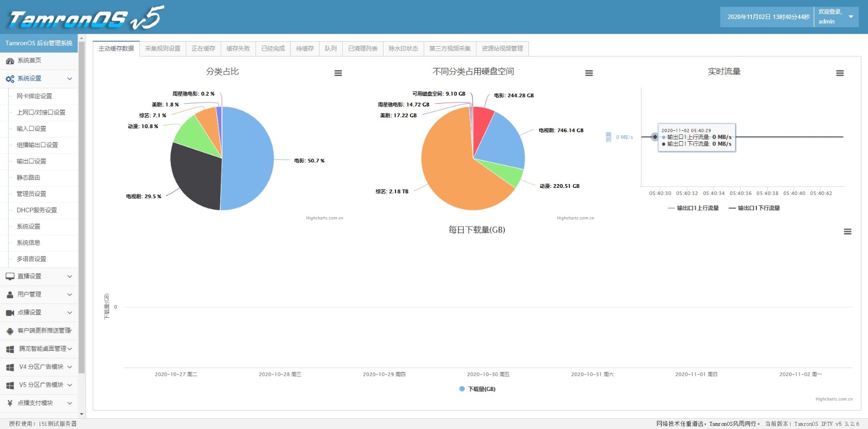
Task: Expand the V4 分区广告模块 chevron
Action: click(x=69, y=367)
